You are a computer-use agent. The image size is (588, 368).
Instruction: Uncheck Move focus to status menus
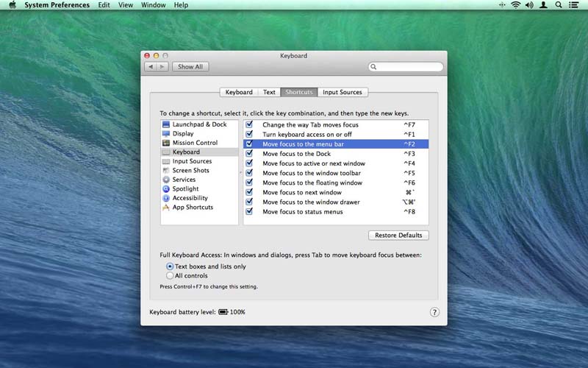(x=249, y=211)
